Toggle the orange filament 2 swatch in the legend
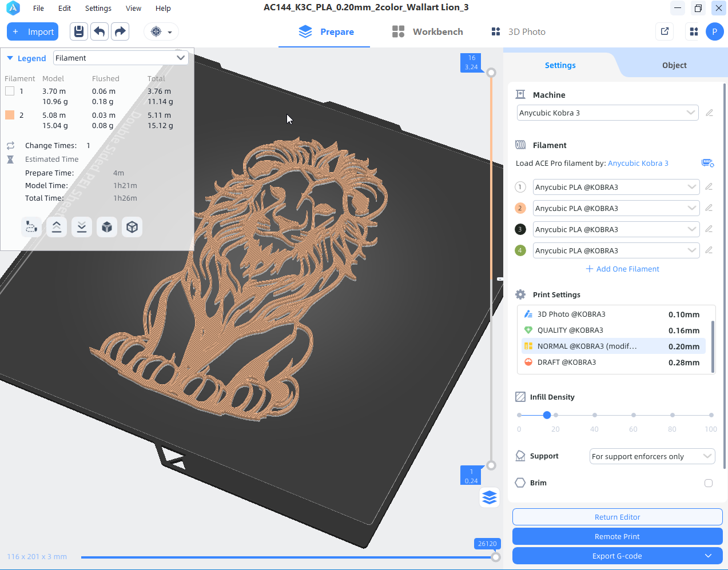Screen dimensions: 728x570 (10, 115)
